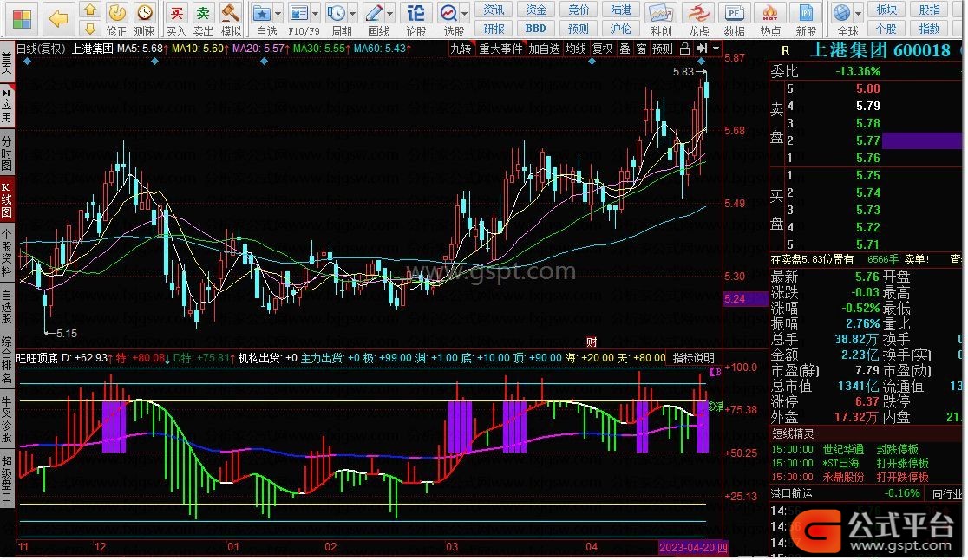The width and height of the screenshot is (968, 560).
Task: Click the 卖出 sell icon
Action: pyautogui.click(x=203, y=19)
